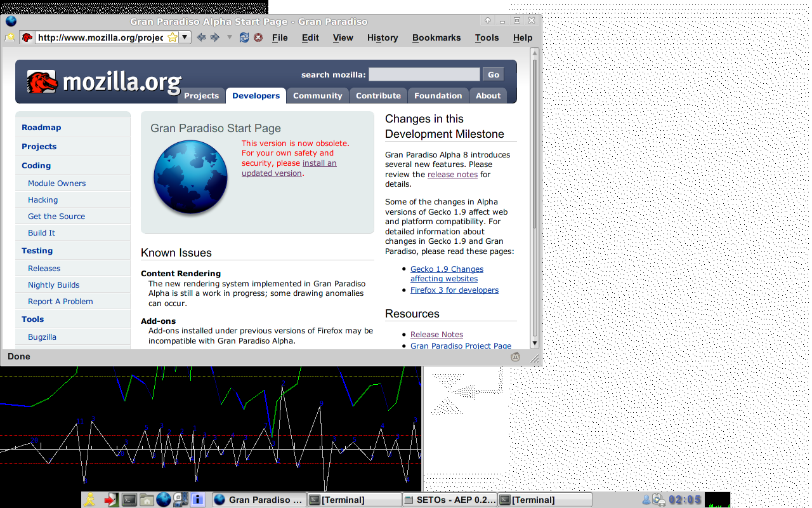Open the View menu
Image resolution: width=812 pixels, height=508 pixels.
(x=343, y=37)
